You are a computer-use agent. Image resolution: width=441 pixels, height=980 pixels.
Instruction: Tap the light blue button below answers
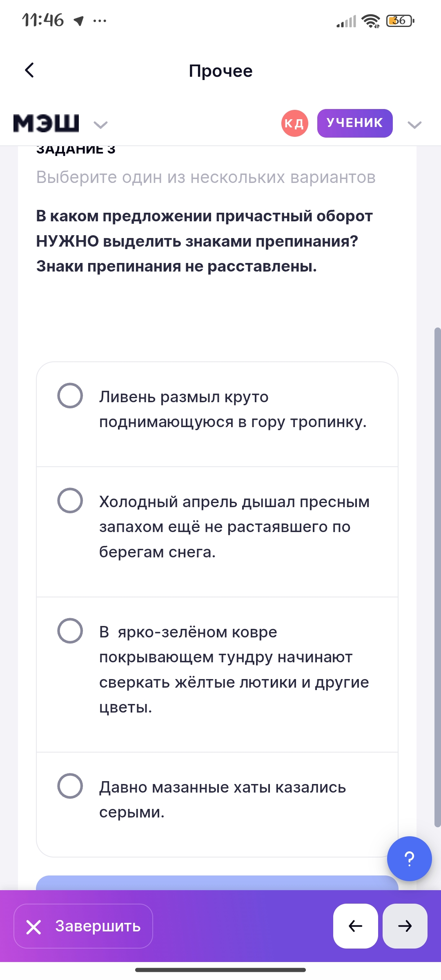point(217,883)
